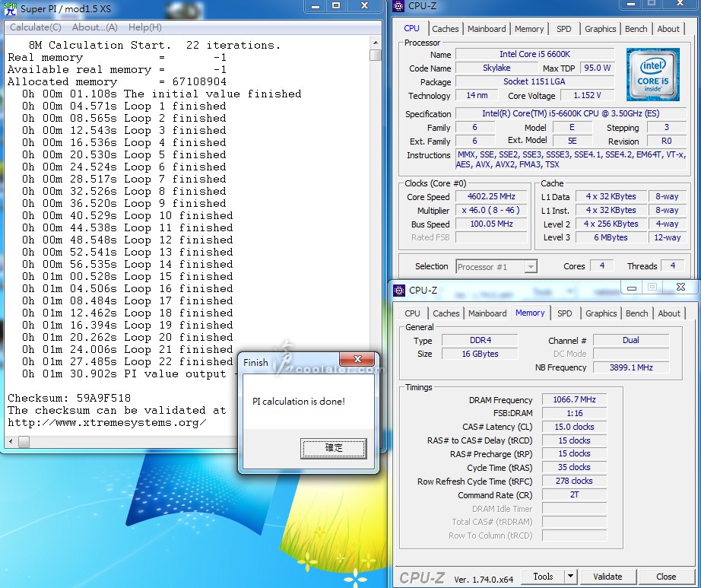701x588 pixels.
Task: Click the Row Refresh Cycle Time value '278 clocks'
Action: coord(574,482)
